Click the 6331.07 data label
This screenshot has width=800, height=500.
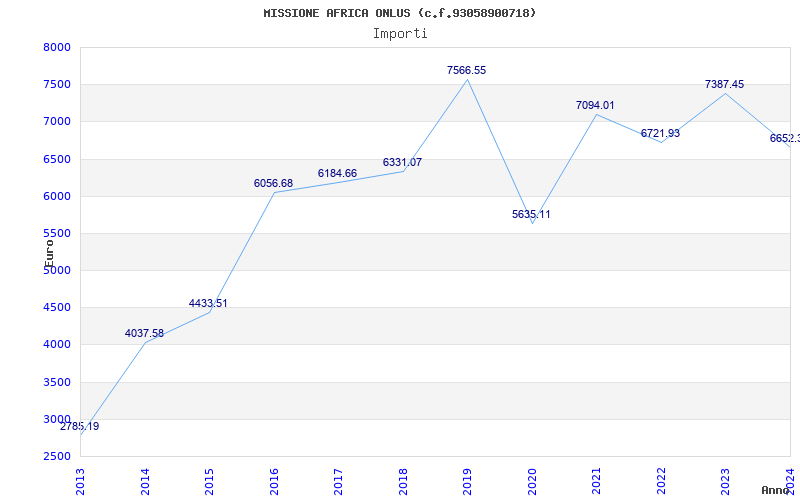403,162
